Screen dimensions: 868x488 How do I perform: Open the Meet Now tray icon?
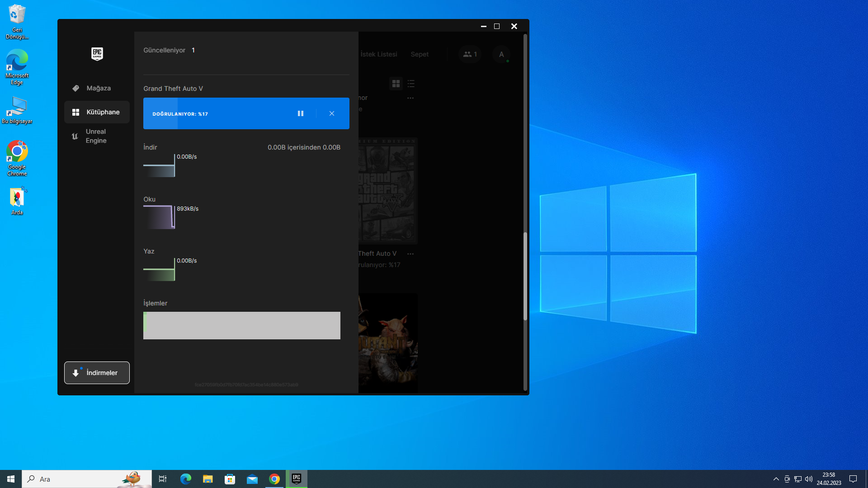coord(787,479)
